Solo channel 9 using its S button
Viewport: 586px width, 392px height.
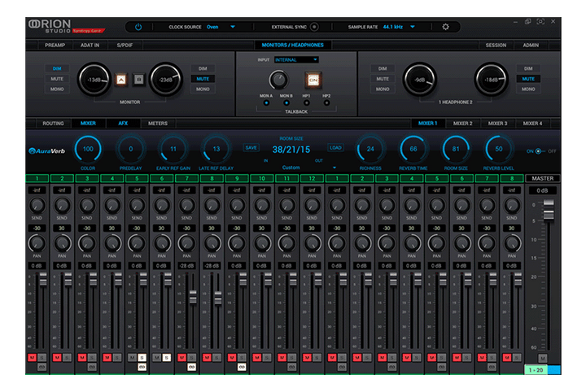click(x=242, y=358)
